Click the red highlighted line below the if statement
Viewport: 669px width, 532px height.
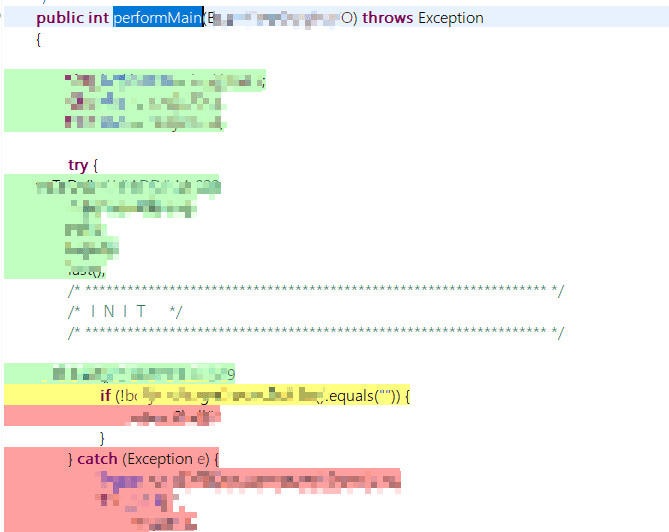[x=110, y=417]
